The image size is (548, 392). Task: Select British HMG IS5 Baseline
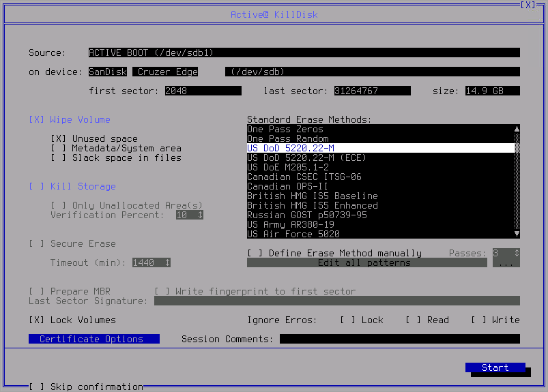tap(381, 196)
